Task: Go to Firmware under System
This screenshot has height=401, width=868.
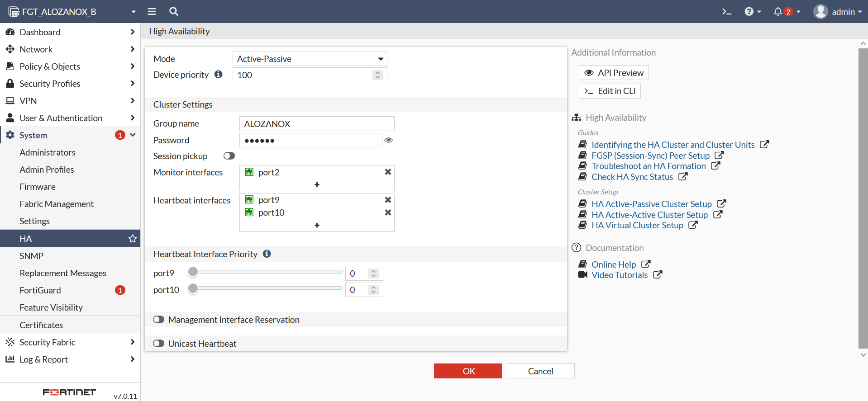Action: point(38,187)
